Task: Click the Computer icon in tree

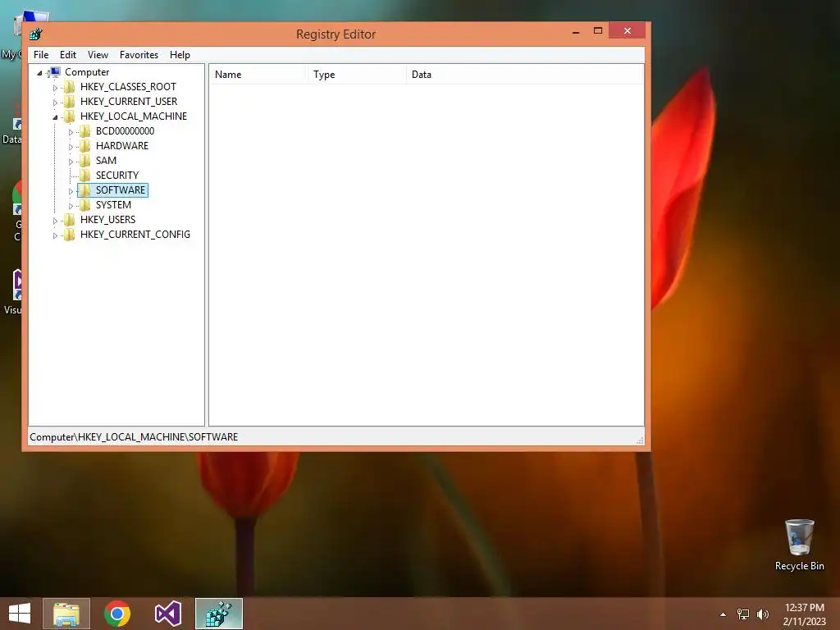Action: point(54,72)
